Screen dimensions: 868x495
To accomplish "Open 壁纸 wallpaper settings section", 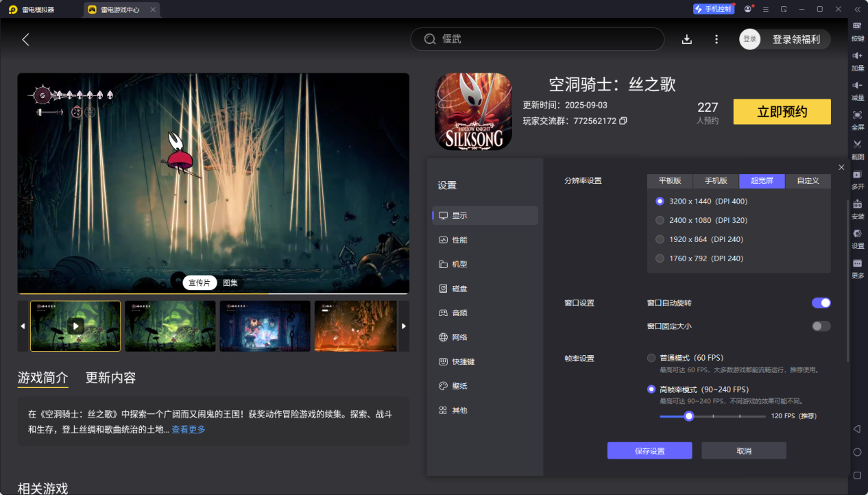I will pyautogui.click(x=485, y=386).
